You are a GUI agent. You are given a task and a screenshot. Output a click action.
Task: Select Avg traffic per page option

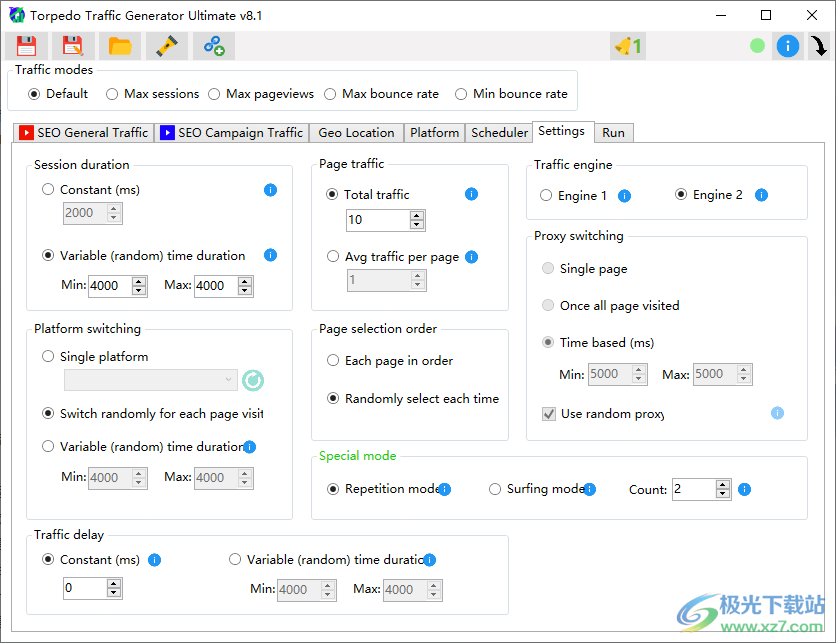(393, 257)
